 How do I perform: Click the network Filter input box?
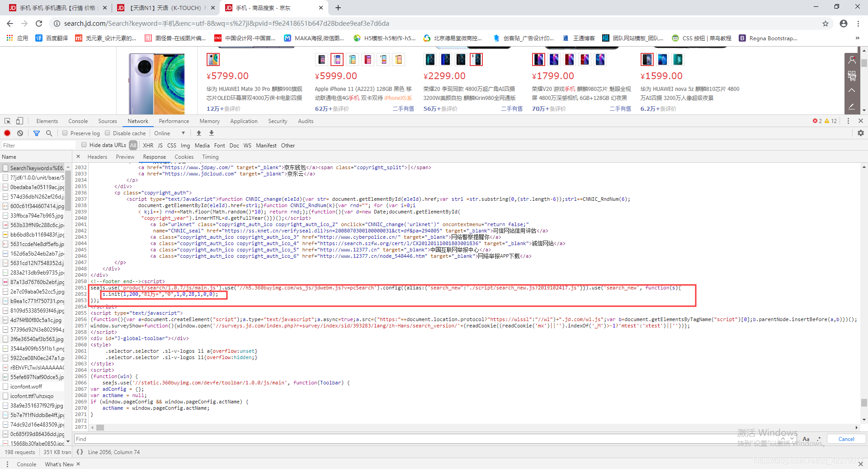[38, 145]
